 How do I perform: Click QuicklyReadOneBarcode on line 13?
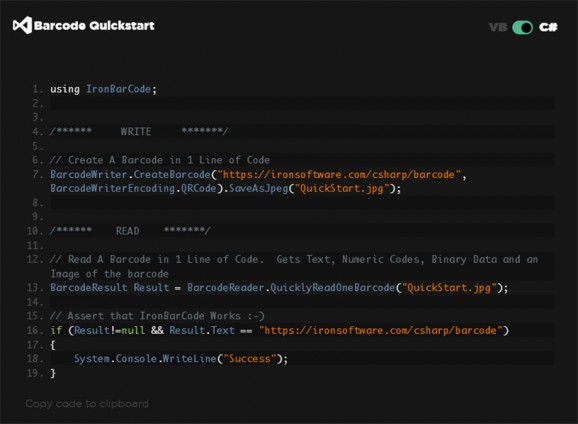(332, 288)
